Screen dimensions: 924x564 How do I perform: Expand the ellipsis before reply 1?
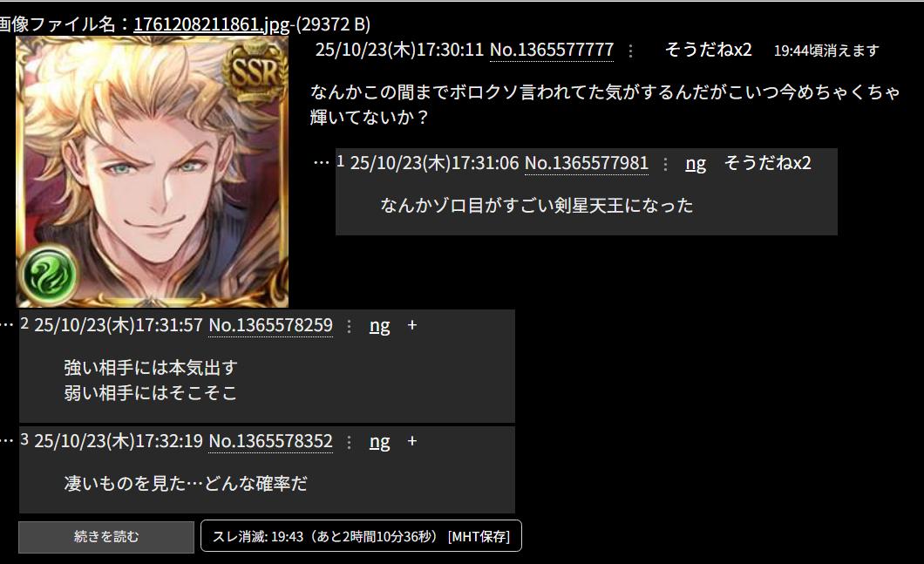tap(321, 162)
